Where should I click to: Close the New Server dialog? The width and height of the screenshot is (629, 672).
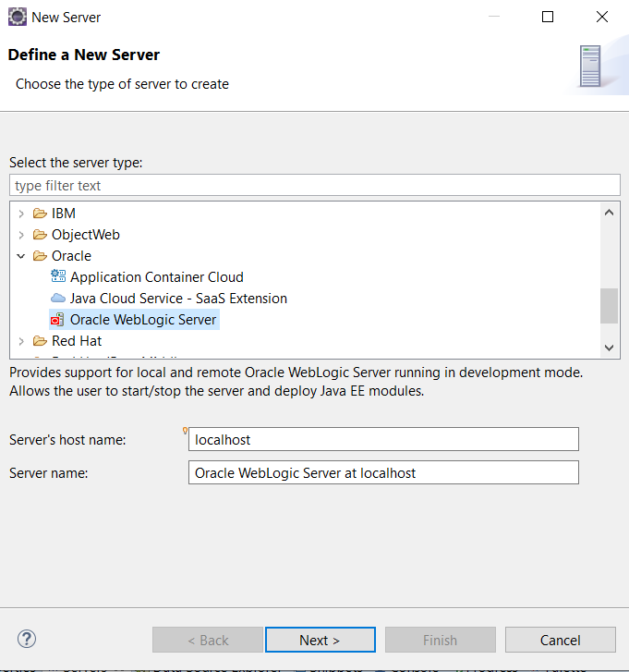(602, 18)
